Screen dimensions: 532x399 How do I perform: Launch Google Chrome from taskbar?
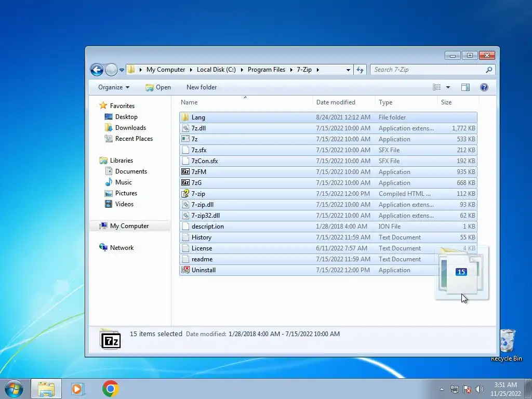click(110, 389)
